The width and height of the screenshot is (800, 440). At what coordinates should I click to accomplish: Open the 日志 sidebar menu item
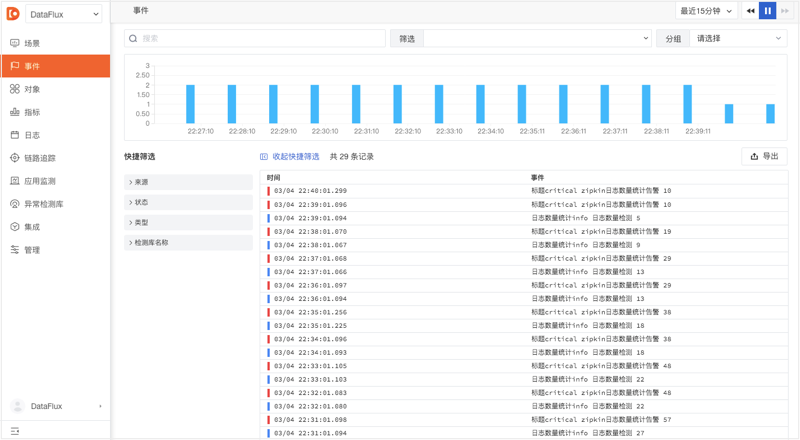[x=55, y=135]
